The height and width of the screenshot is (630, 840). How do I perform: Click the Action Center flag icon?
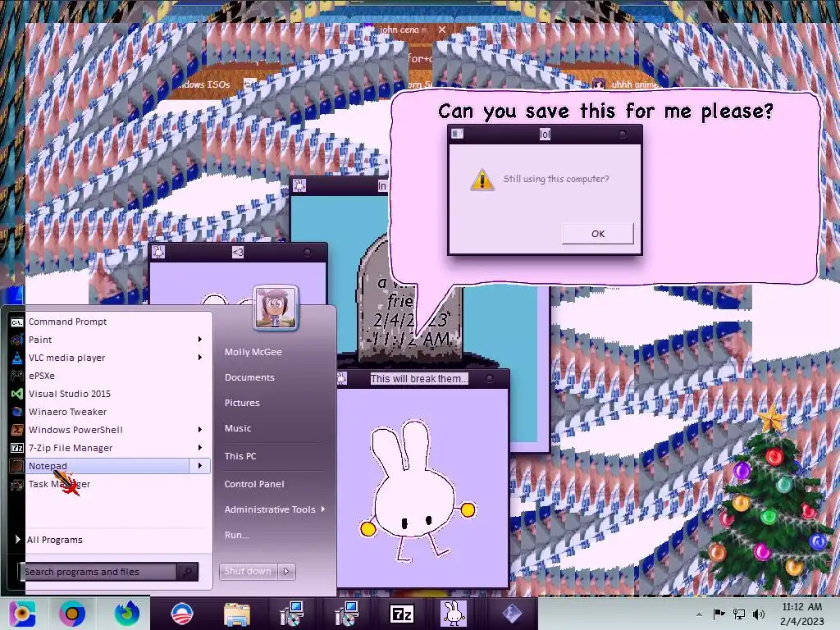[x=719, y=614]
